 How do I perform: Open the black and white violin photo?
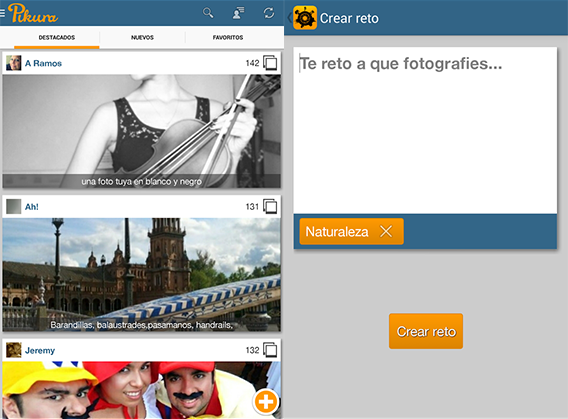(142, 131)
